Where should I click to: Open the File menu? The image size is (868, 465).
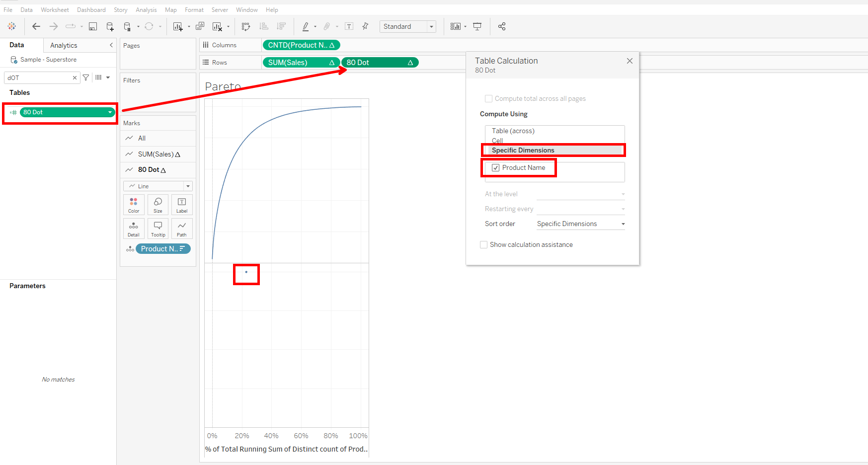[8, 10]
